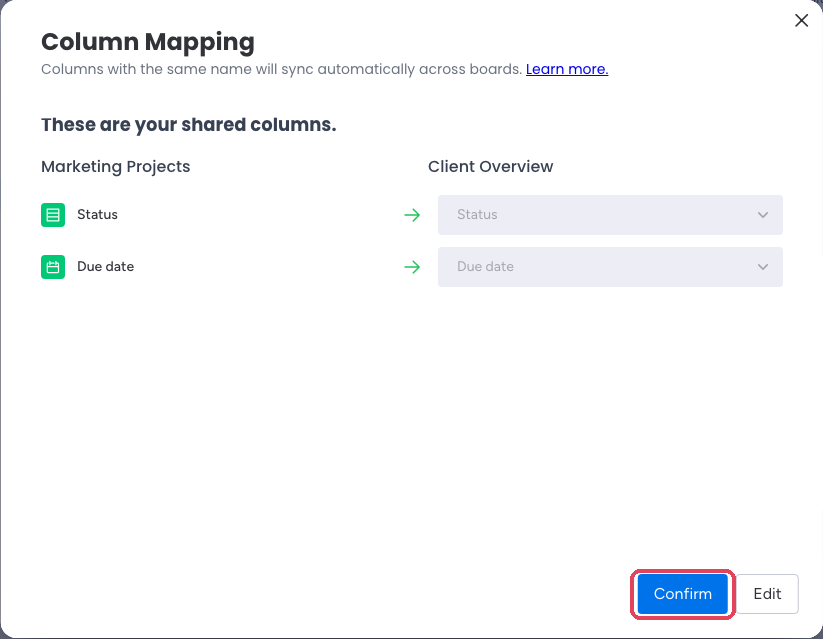Open the Status mapping dropdown
823x639 pixels.
pyautogui.click(x=610, y=215)
